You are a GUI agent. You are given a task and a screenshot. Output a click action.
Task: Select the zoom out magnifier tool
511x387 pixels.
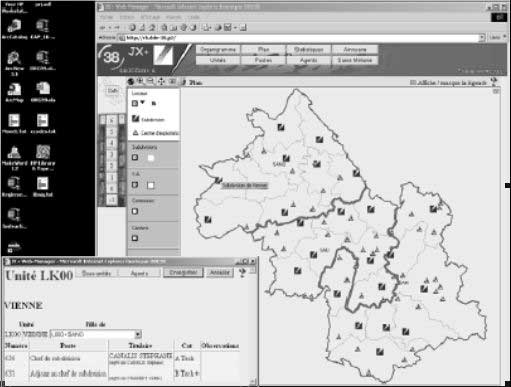[x=151, y=81]
